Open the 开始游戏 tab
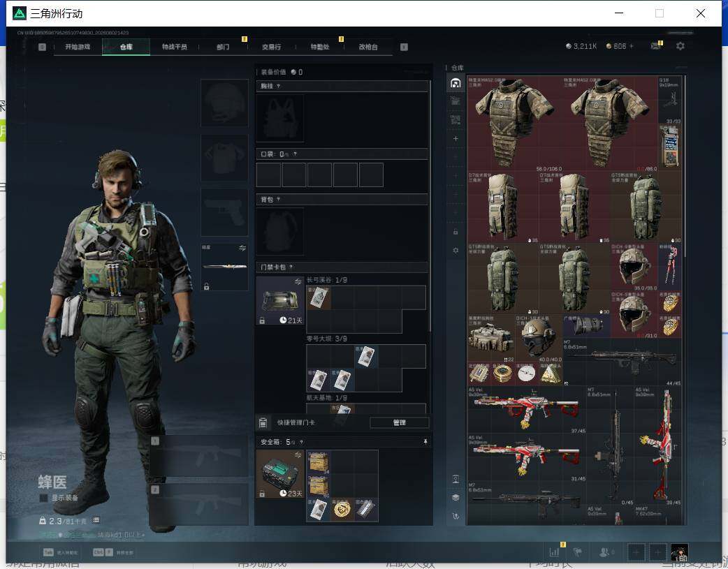Screen dimensions: 728x569 78,47
